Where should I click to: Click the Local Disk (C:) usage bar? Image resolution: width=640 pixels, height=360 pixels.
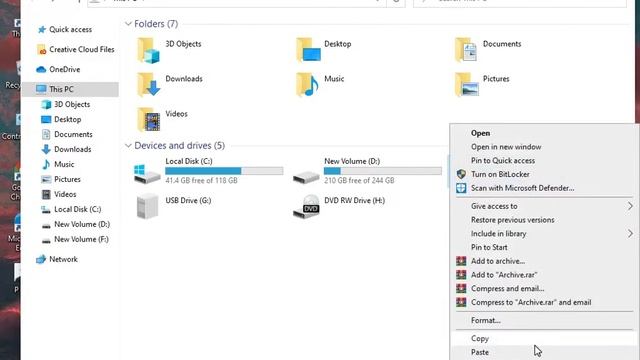tap(224, 171)
